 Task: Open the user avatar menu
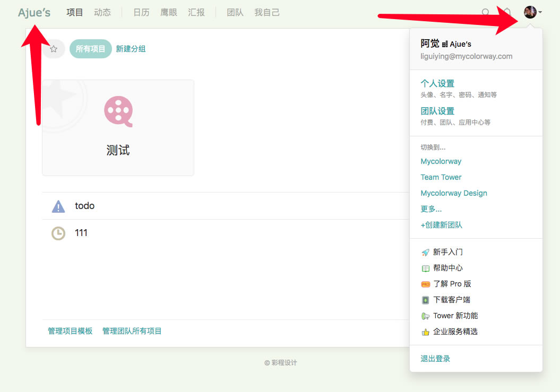tap(531, 12)
